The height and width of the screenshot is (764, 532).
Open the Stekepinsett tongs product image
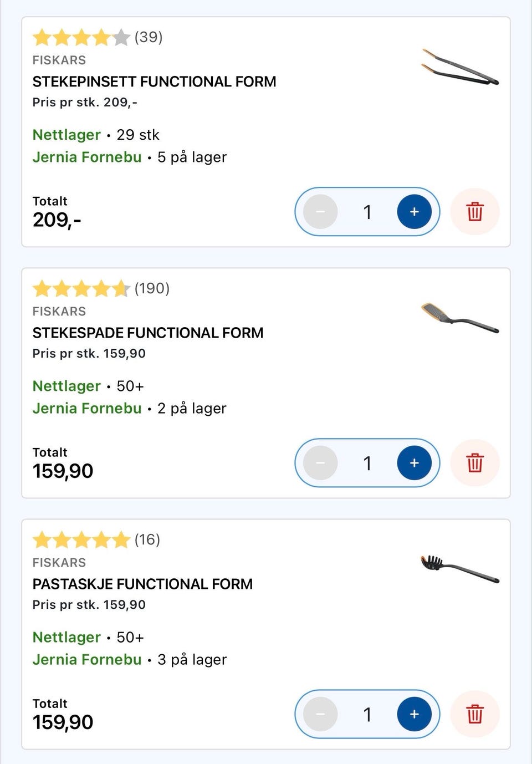click(460, 68)
